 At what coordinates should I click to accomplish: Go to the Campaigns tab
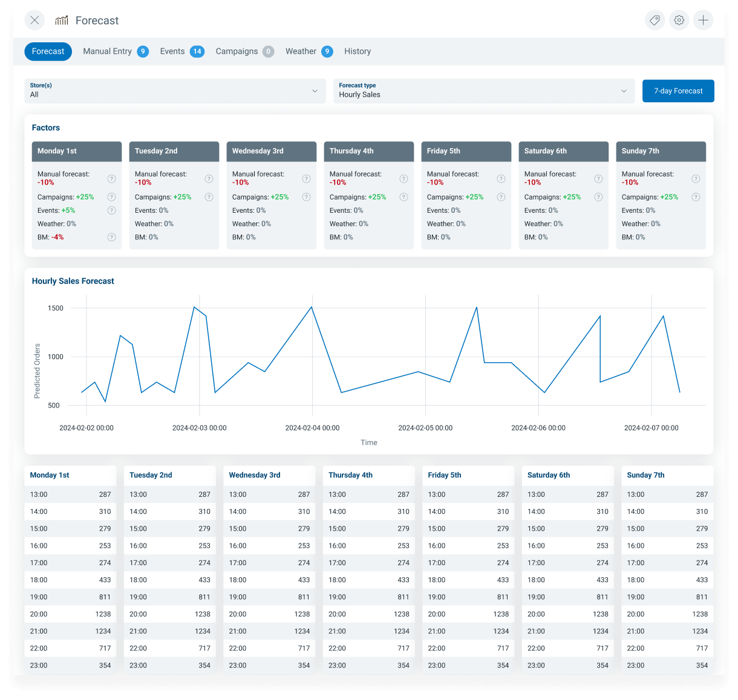(x=245, y=51)
